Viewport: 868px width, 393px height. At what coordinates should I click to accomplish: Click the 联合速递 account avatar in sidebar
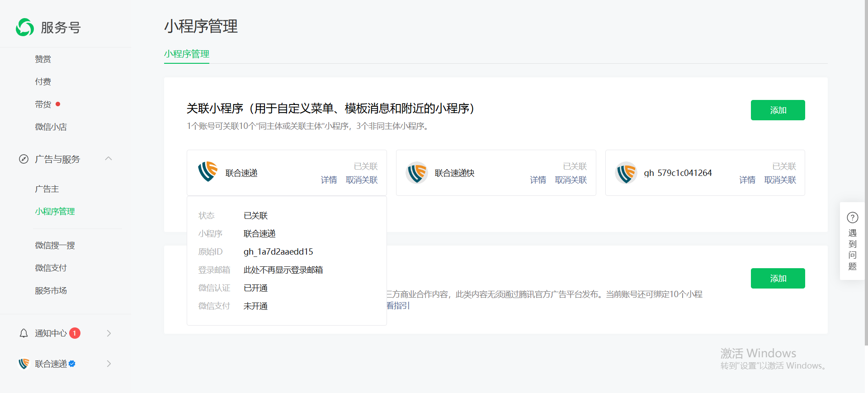point(24,364)
